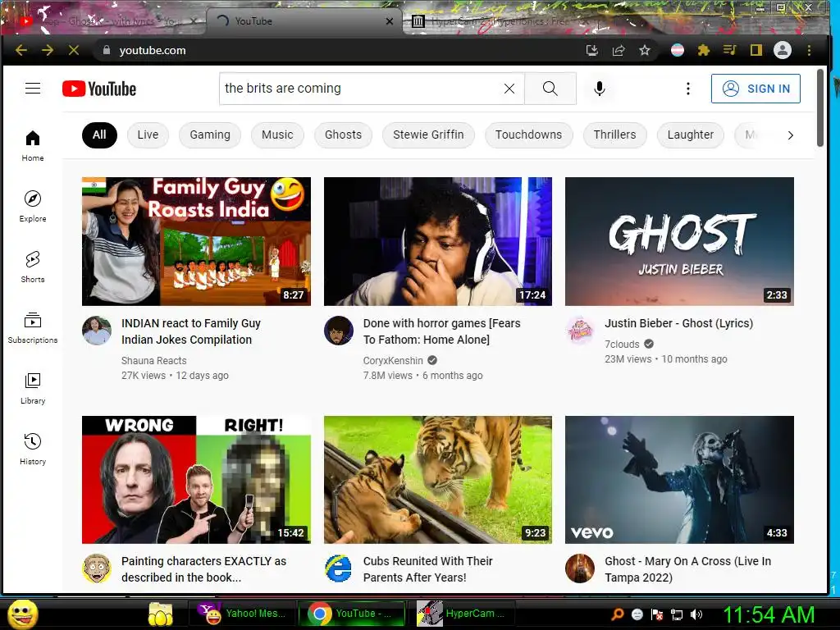
Task: Open Yahoo! Messenger from the taskbar
Action: pos(242,614)
